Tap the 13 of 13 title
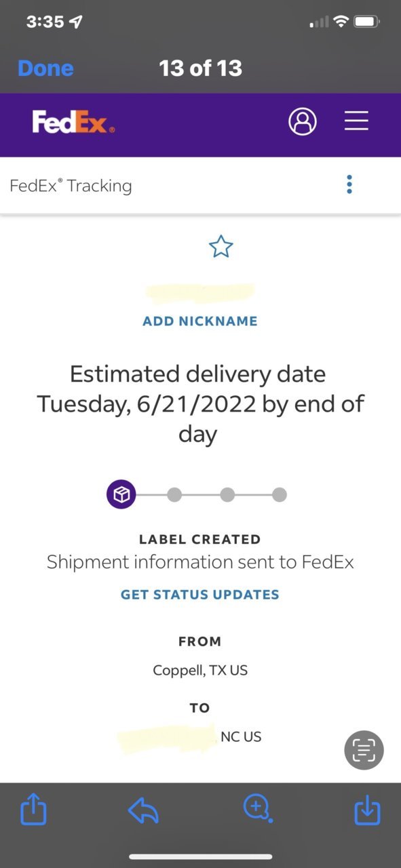Screen dimensions: 401x868 200,68
